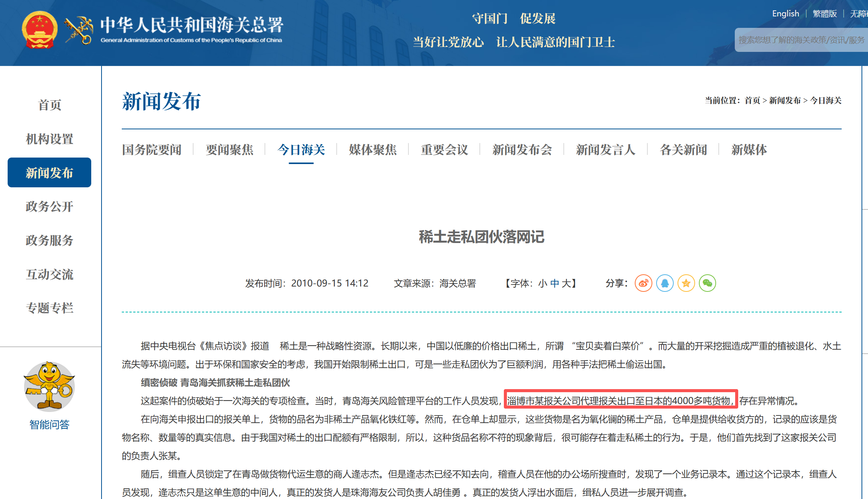868x499 pixels.
Task: Open 机构设置 in sidebar
Action: (50, 139)
